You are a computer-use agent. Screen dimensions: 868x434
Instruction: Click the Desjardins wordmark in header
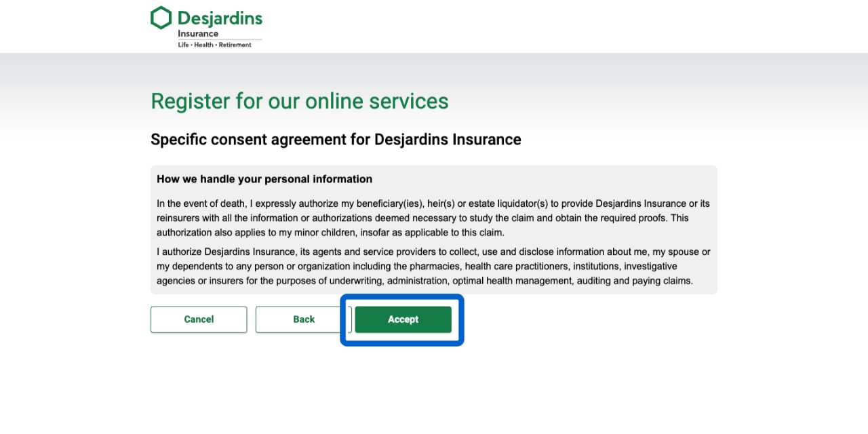tap(220, 18)
